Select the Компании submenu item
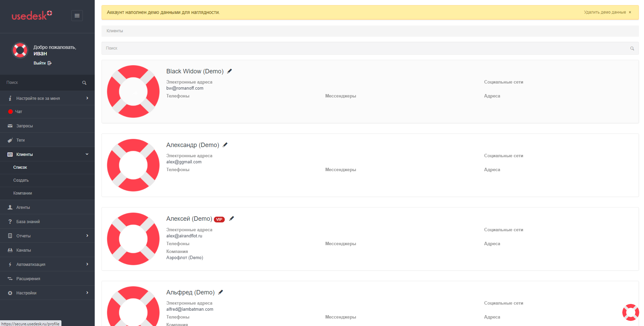Viewport: 644px width, 326px height. pyautogui.click(x=47, y=193)
